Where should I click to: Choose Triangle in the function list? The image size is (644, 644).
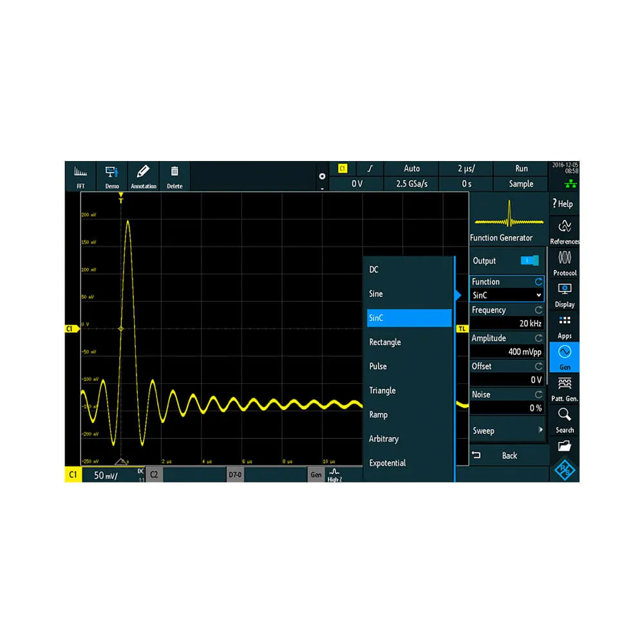point(383,390)
